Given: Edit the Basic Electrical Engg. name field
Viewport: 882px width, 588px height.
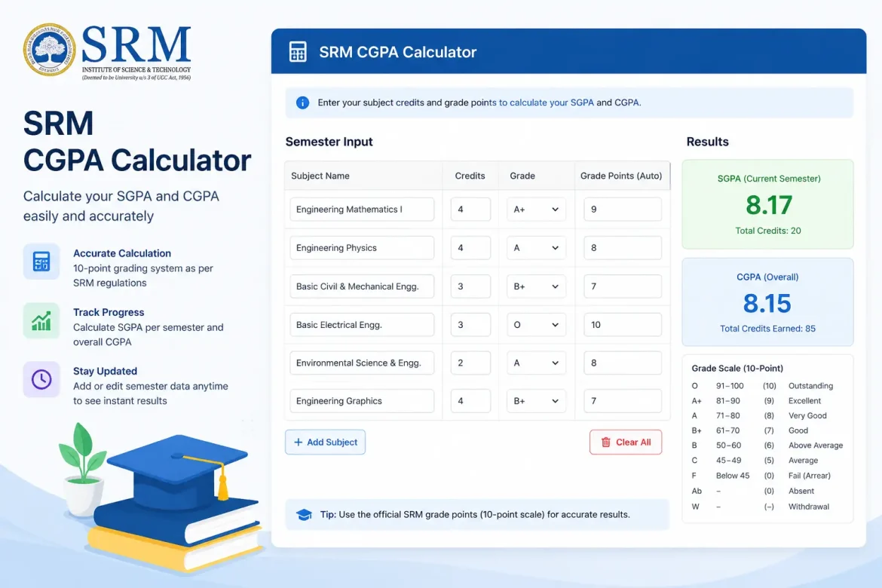Looking at the screenshot, I should tap(362, 325).
